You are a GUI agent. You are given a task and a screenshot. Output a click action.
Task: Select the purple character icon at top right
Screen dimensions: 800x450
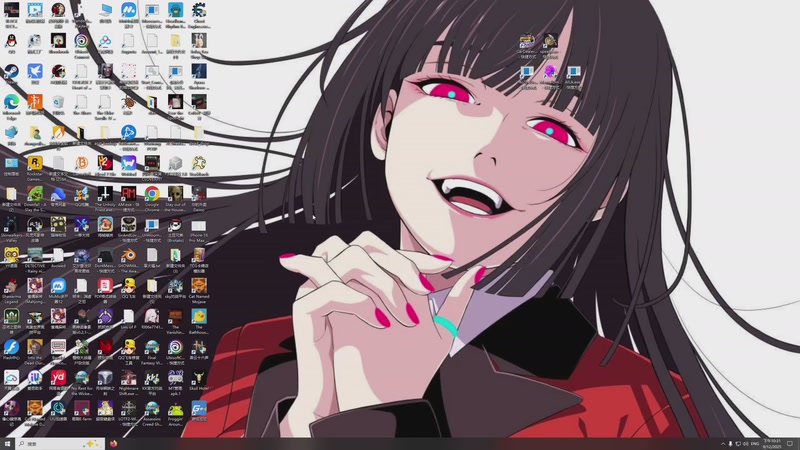(x=549, y=72)
